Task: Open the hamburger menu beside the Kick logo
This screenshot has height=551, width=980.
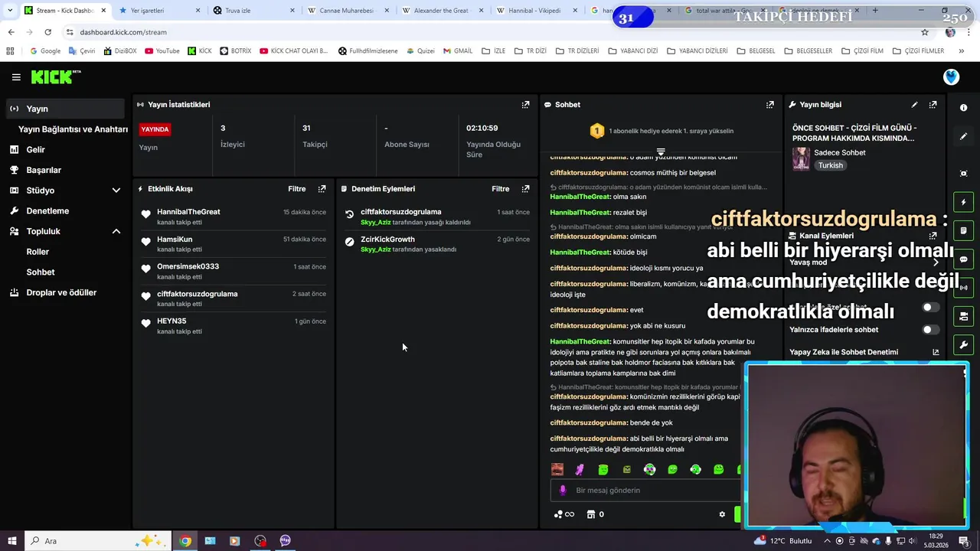Action: click(16, 77)
